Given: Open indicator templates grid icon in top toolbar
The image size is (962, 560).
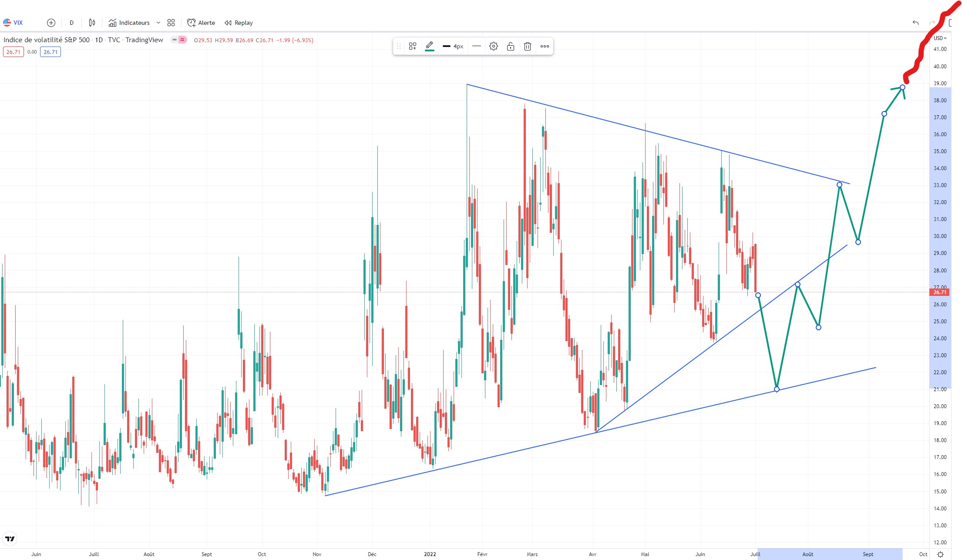Looking at the screenshot, I should click(171, 23).
